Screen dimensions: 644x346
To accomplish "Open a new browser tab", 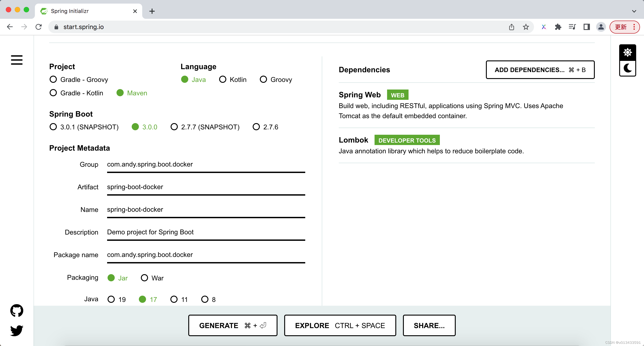I will pyautogui.click(x=152, y=11).
